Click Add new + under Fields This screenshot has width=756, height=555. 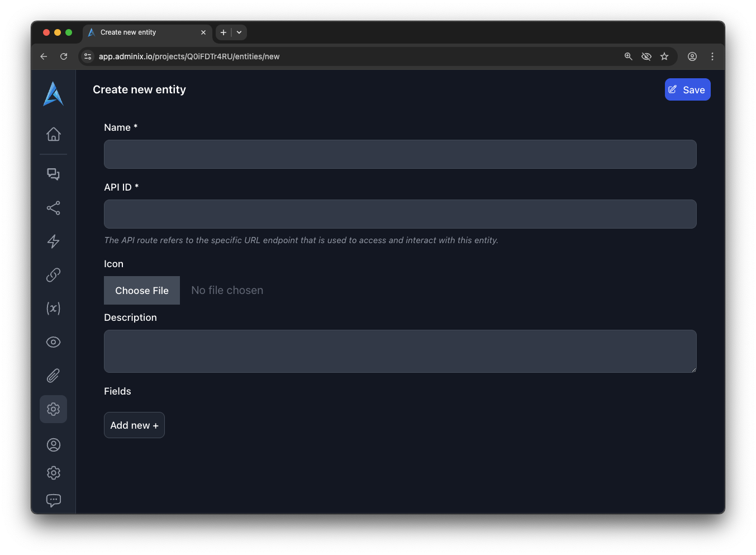pos(134,425)
